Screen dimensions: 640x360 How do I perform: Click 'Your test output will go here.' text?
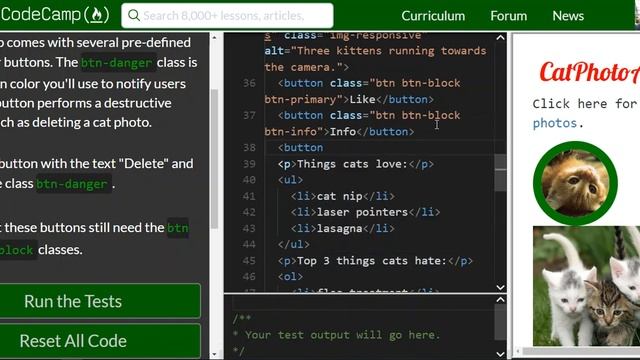point(342,335)
